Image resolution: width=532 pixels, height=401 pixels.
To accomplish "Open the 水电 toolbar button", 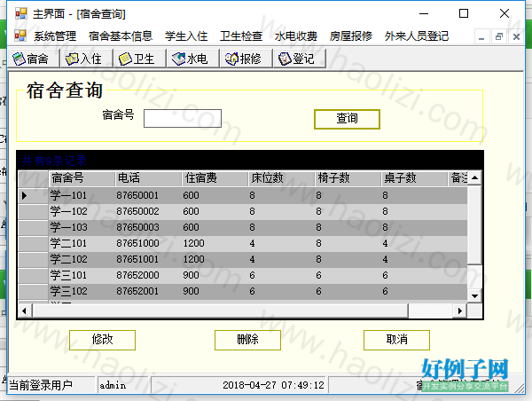I will point(192,59).
